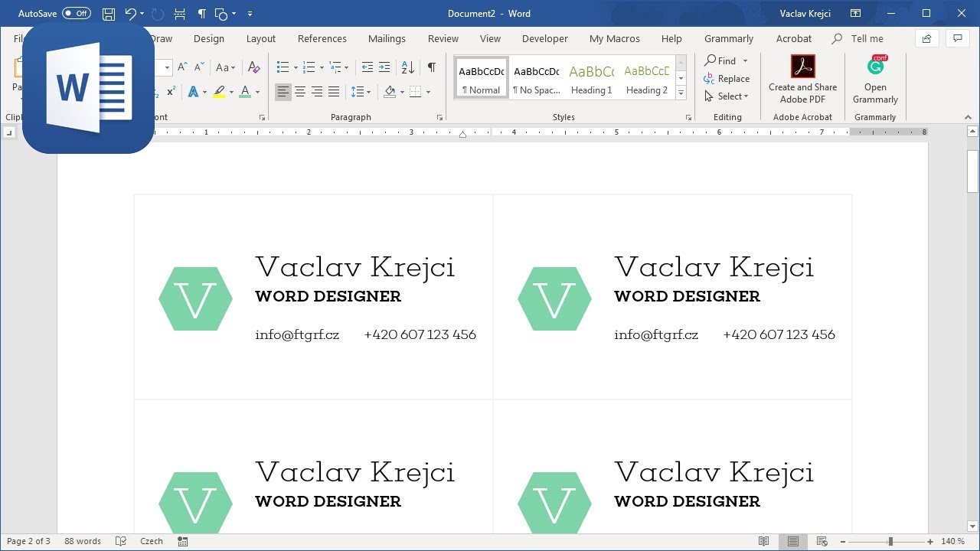
Task: Switch to the Layout tab
Action: pyautogui.click(x=260, y=38)
